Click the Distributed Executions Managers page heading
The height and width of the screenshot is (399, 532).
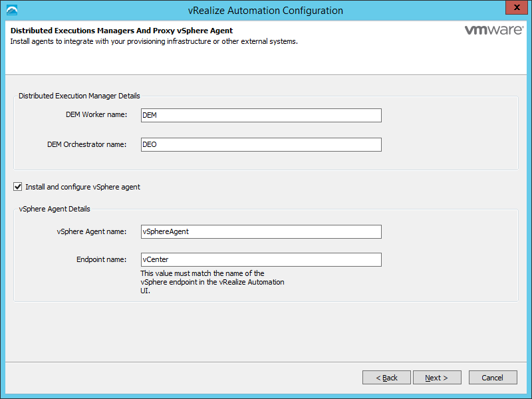122,31
